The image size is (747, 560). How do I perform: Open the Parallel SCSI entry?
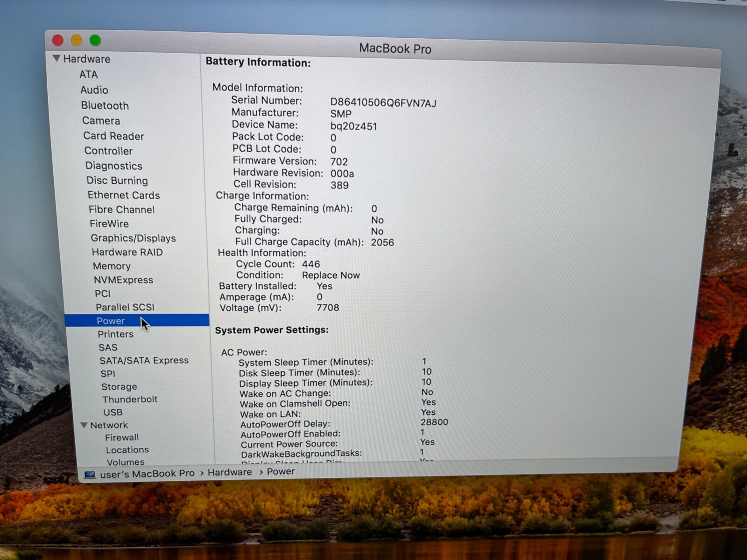pyautogui.click(x=125, y=307)
